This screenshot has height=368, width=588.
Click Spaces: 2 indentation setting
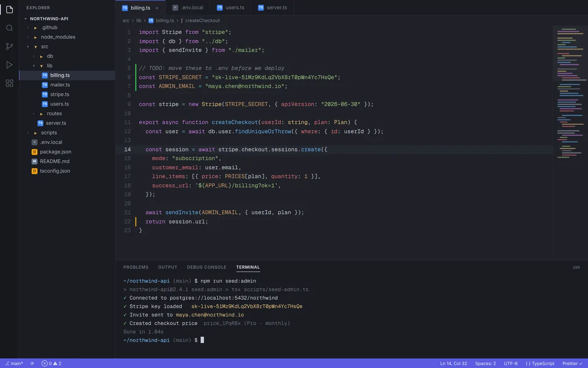(486, 364)
